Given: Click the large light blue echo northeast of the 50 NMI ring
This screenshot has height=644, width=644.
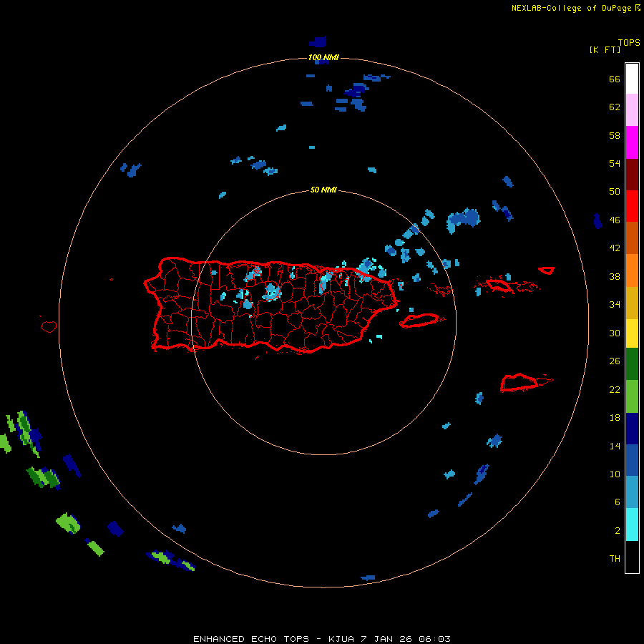Looking at the screenshot, I should tap(463, 220).
